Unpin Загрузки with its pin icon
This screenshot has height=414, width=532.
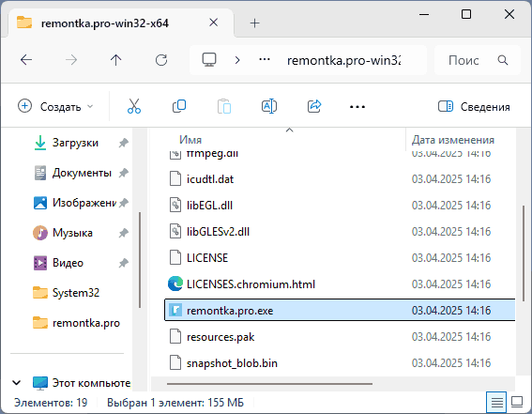124,143
